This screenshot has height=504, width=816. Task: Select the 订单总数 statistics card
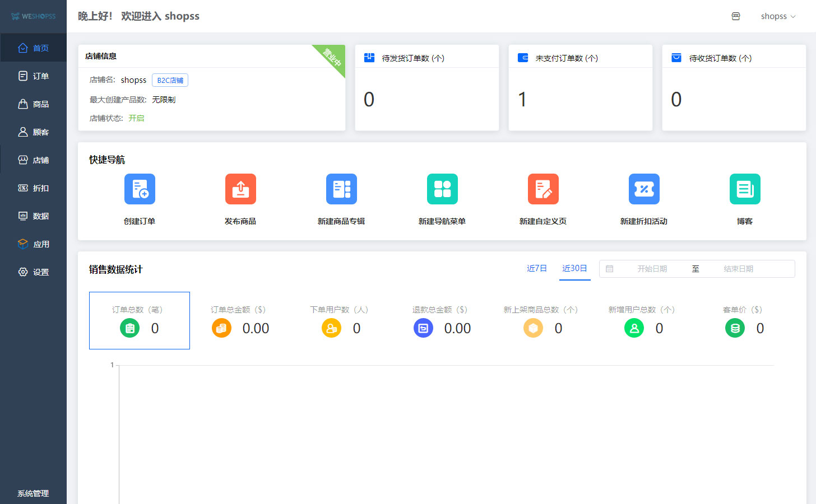[140, 320]
